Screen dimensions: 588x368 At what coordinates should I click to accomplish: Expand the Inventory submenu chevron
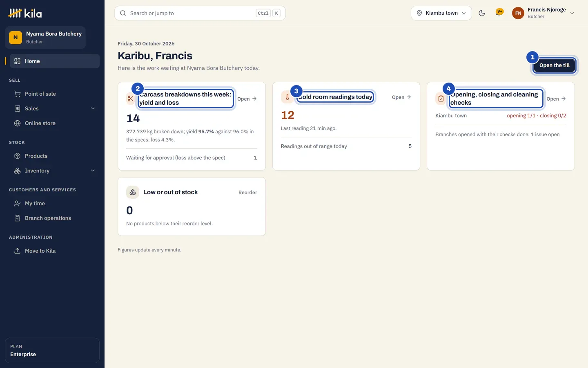click(x=93, y=171)
